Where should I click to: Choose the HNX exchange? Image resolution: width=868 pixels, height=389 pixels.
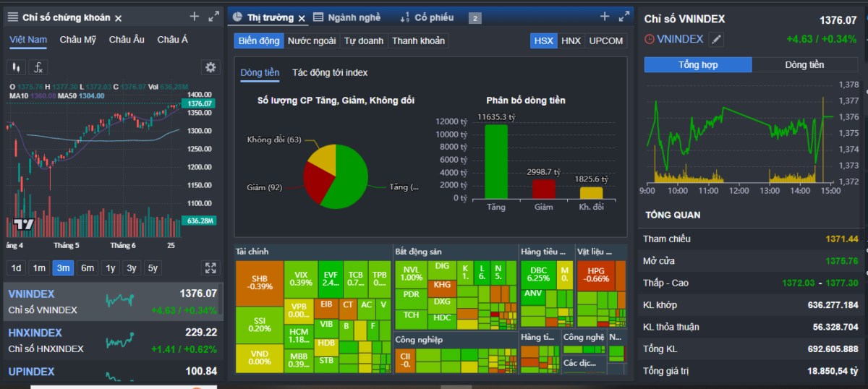point(571,40)
